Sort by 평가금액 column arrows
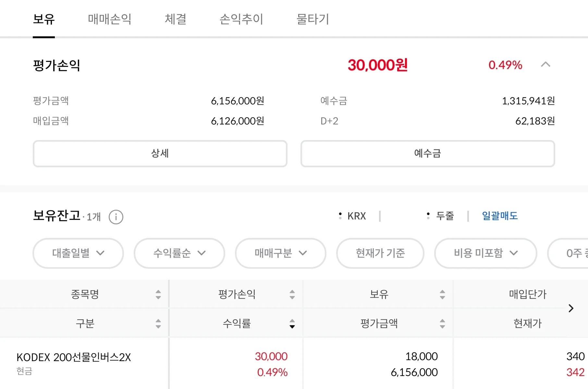The image size is (588, 389). [442, 324]
